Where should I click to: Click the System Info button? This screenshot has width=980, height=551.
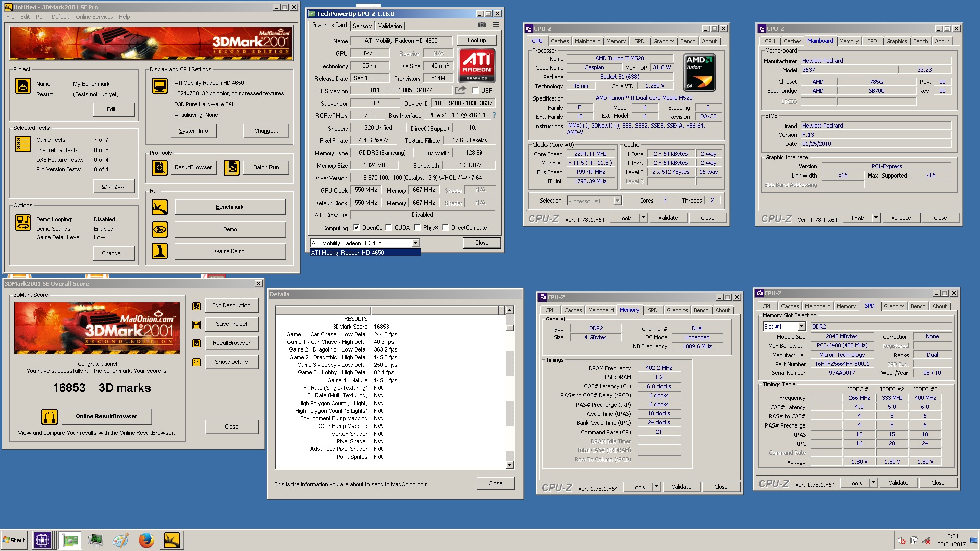coord(193,131)
